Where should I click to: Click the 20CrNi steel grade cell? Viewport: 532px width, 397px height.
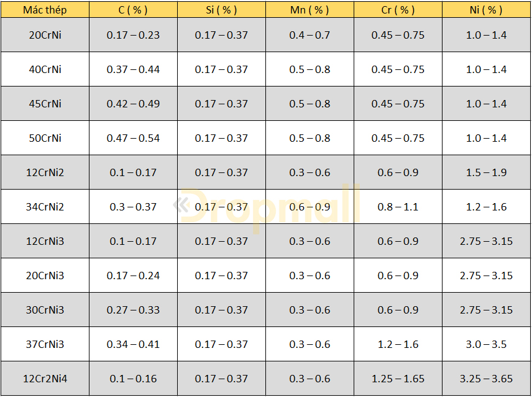point(45,35)
